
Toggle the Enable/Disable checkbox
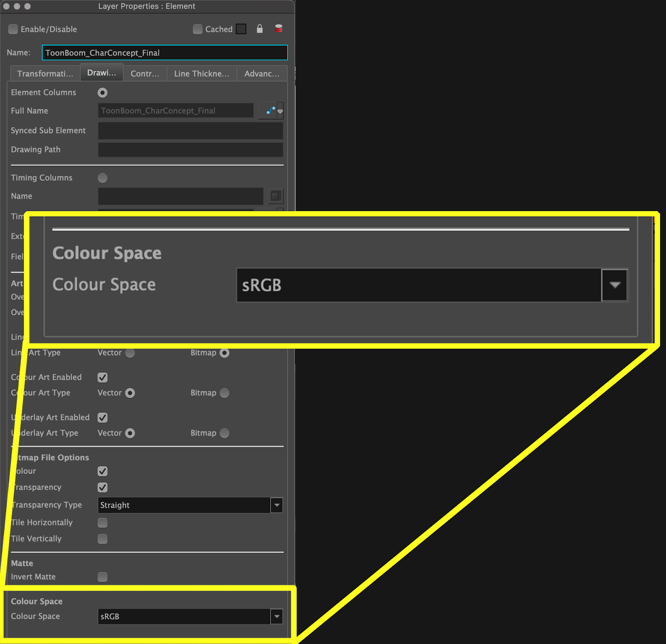click(13, 29)
